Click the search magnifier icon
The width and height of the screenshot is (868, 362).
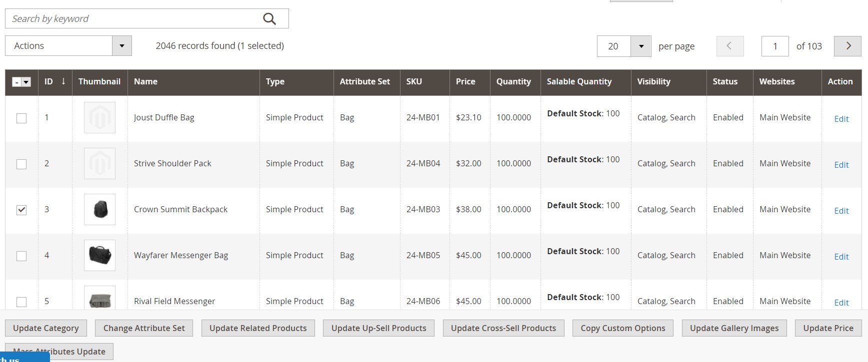point(269,19)
